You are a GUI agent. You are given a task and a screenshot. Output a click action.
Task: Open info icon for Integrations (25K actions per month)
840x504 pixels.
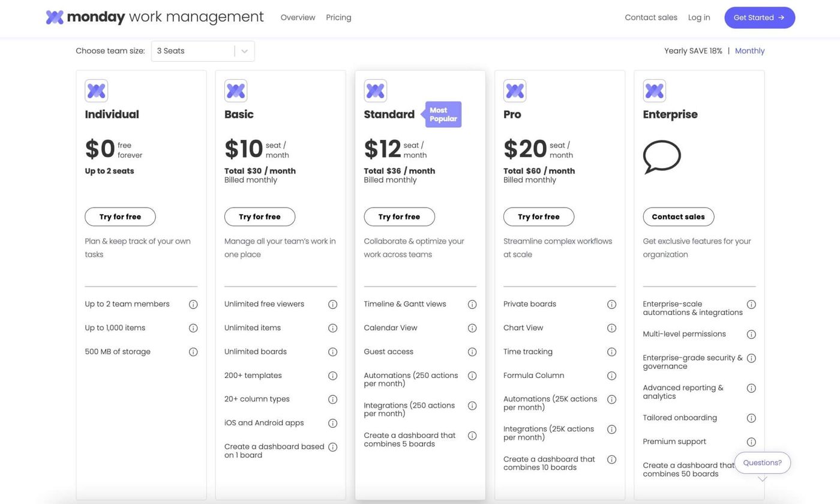(x=611, y=430)
